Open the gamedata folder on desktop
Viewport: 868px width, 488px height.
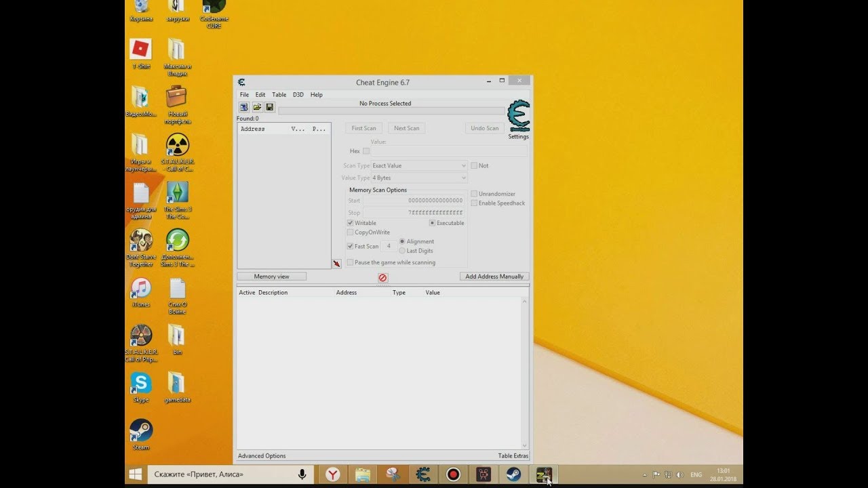pyautogui.click(x=177, y=388)
